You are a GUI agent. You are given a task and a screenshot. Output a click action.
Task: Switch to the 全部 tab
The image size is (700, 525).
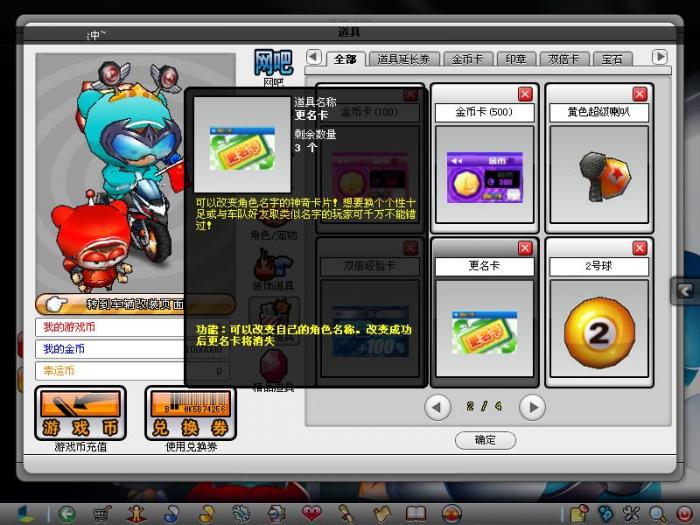(346, 59)
